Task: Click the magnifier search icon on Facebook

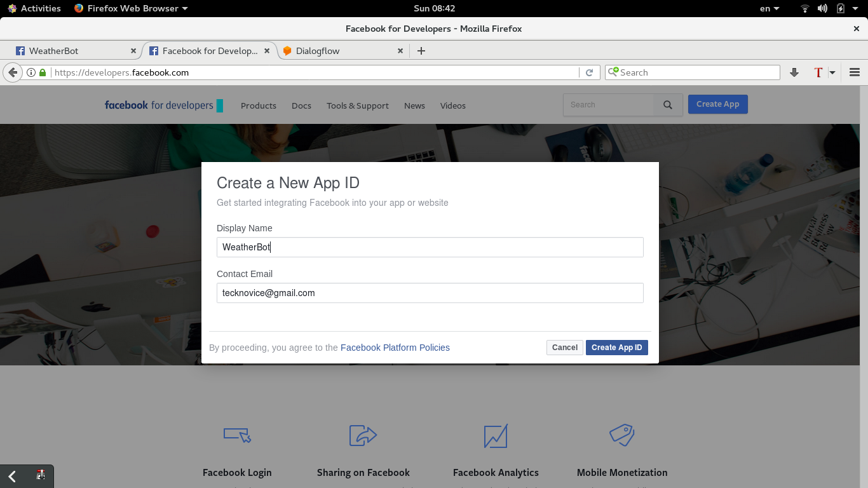Action: 668,105
